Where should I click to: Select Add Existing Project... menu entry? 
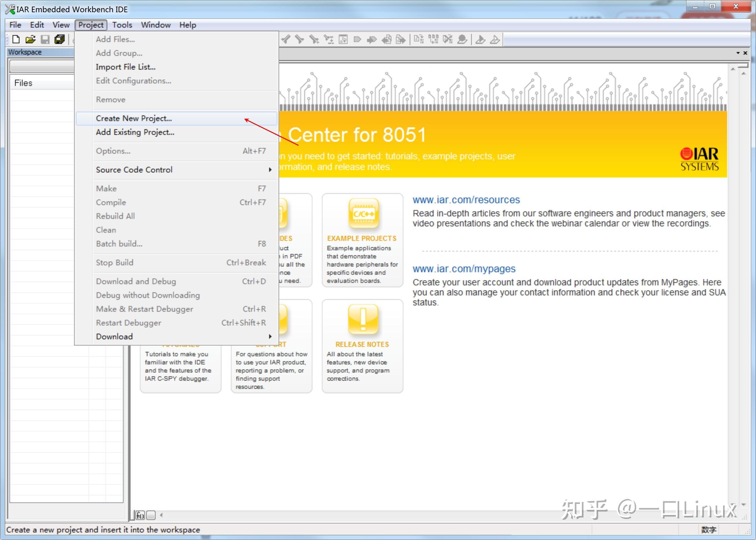click(177, 132)
